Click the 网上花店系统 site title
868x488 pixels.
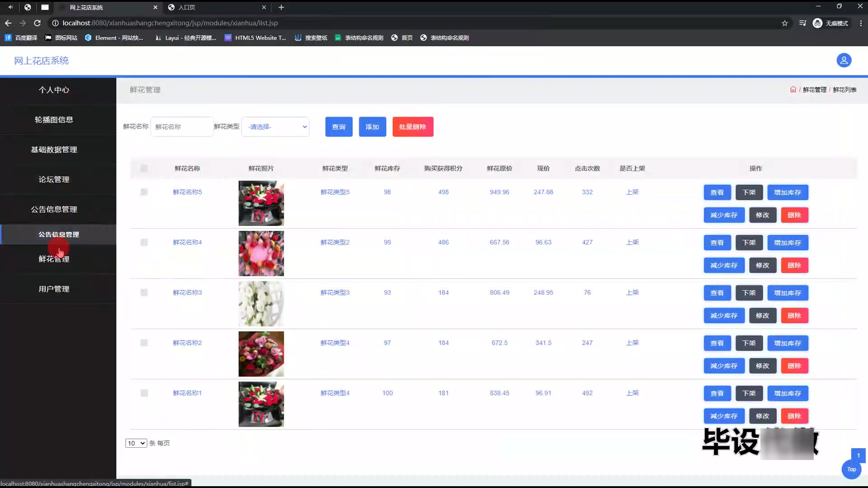[x=41, y=61]
